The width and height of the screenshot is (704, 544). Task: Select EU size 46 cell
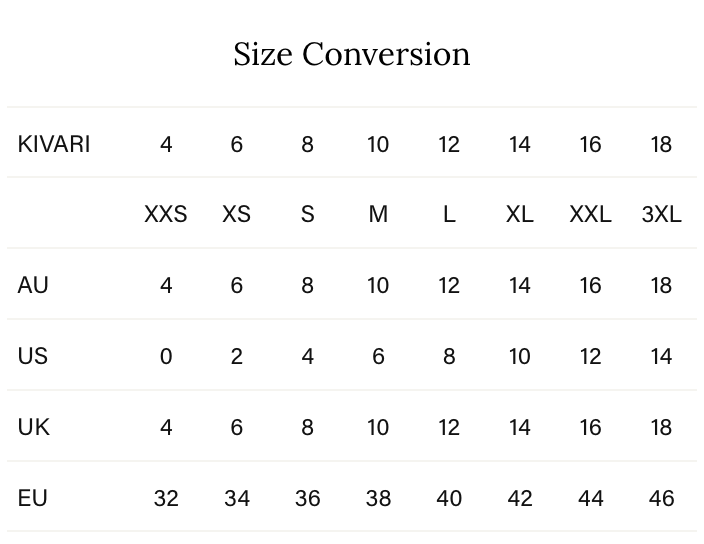[x=661, y=498]
